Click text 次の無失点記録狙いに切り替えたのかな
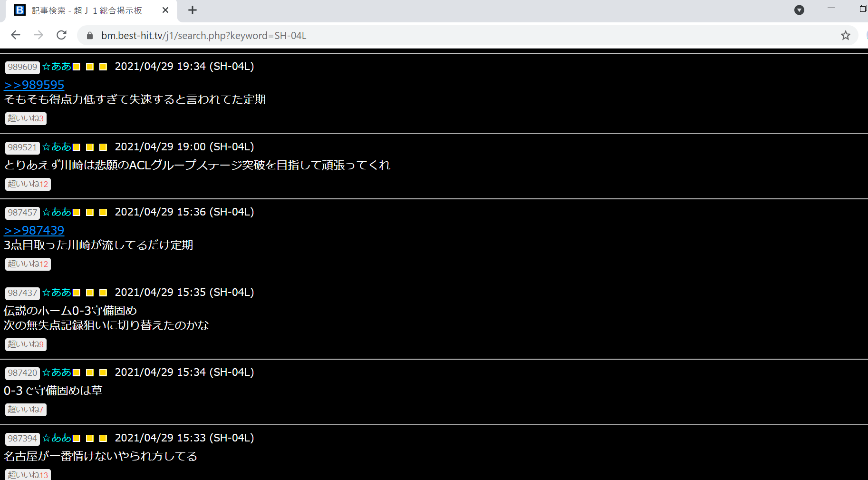The height and width of the screenshot is (480, 868). 106,325
